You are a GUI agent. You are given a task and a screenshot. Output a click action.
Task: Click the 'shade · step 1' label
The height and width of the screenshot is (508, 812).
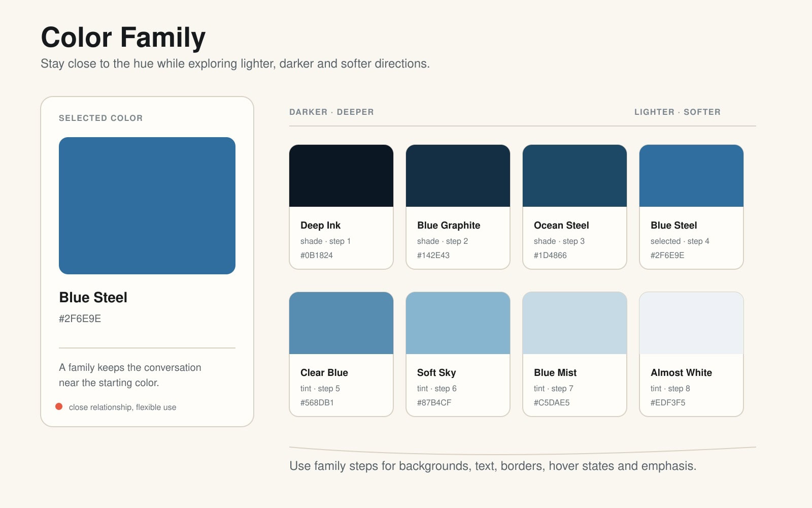click(x=325, y=241)
